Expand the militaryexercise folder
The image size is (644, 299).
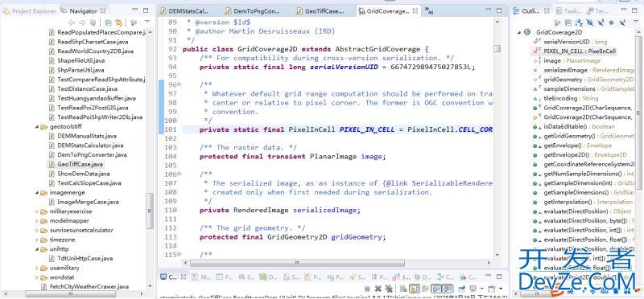(x=37, y=211)
